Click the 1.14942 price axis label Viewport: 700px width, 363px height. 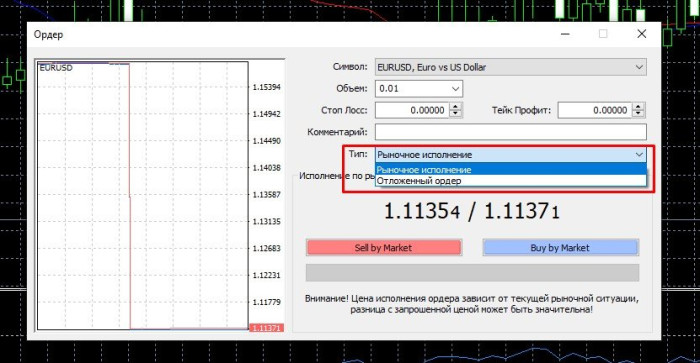pyautogui.click(x=267, y=114)
